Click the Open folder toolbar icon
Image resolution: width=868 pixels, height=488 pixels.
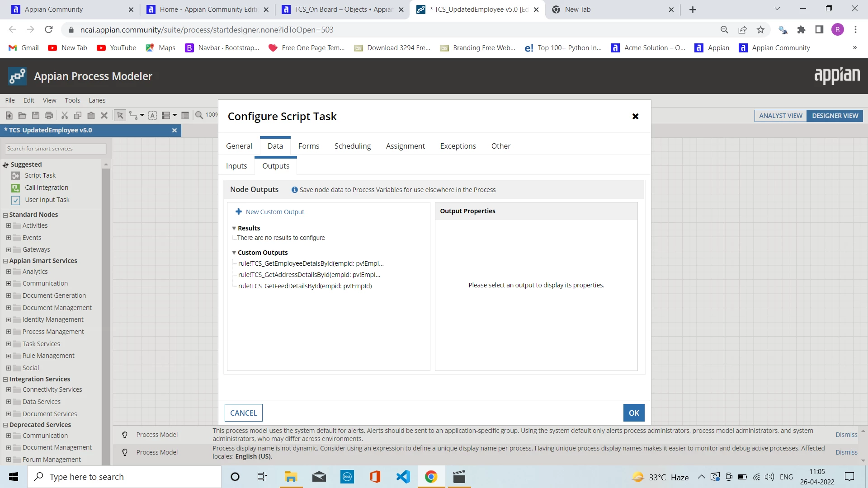click(22, 116)
